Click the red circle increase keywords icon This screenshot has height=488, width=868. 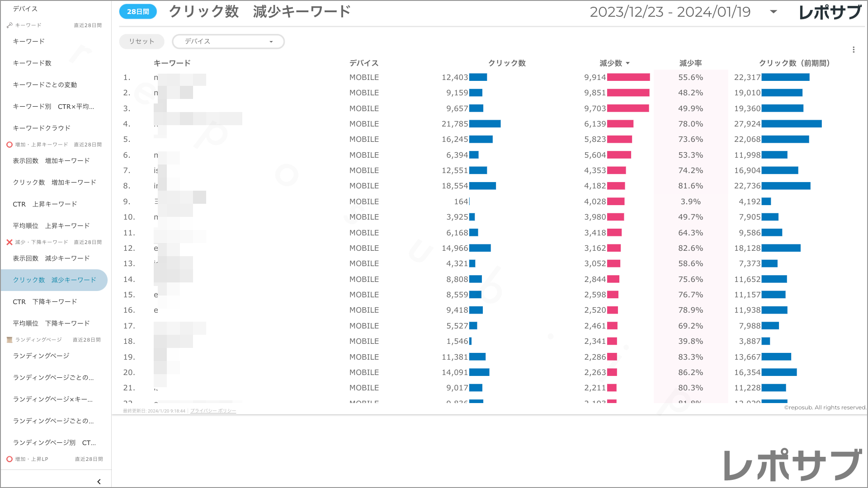tap(9, 145)
